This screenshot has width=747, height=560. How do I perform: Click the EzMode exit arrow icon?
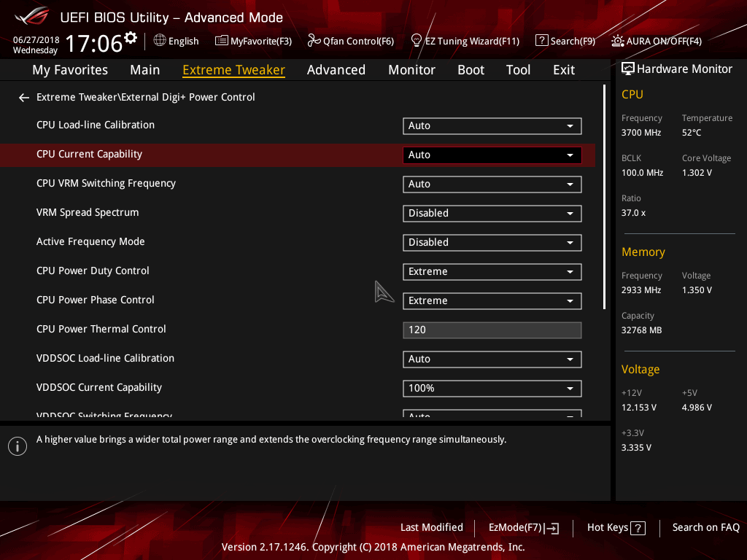[x=551, y=528]
